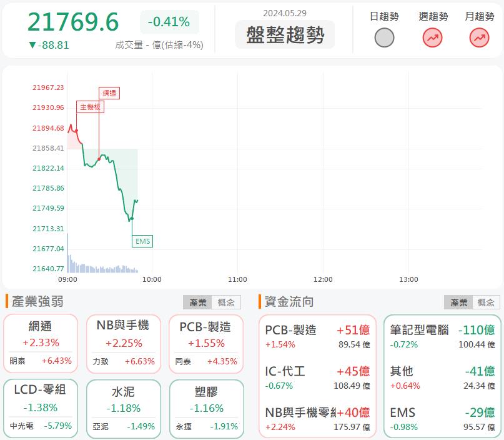Click the -0.41% change badge
The height and width of the screenshot is (440, 504).
tap(169, 22)
